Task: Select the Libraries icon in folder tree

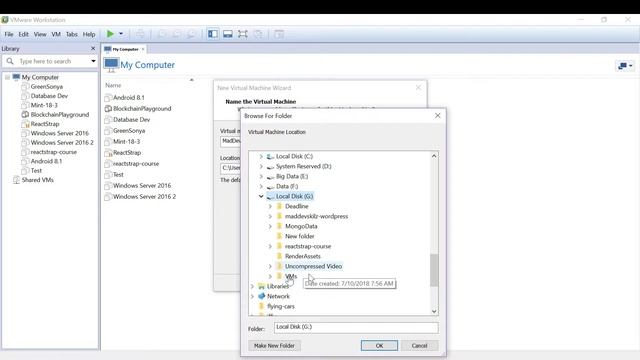Action: click(x=261, y=286)
